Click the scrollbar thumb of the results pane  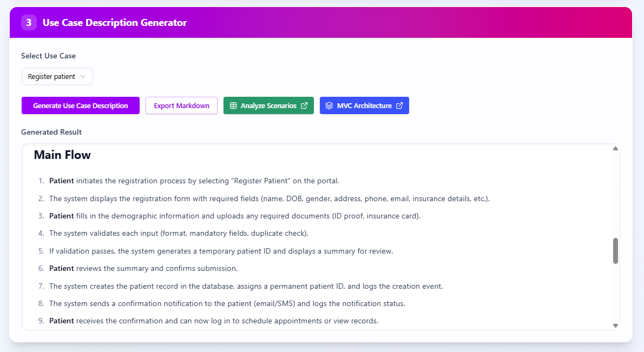(x=615, y=250)
